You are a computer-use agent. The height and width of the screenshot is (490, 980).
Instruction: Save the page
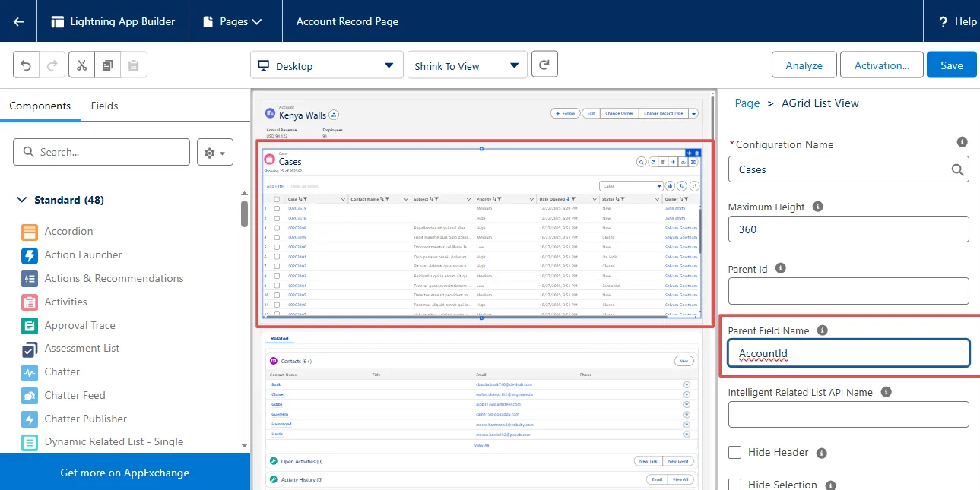click(951, 65)
